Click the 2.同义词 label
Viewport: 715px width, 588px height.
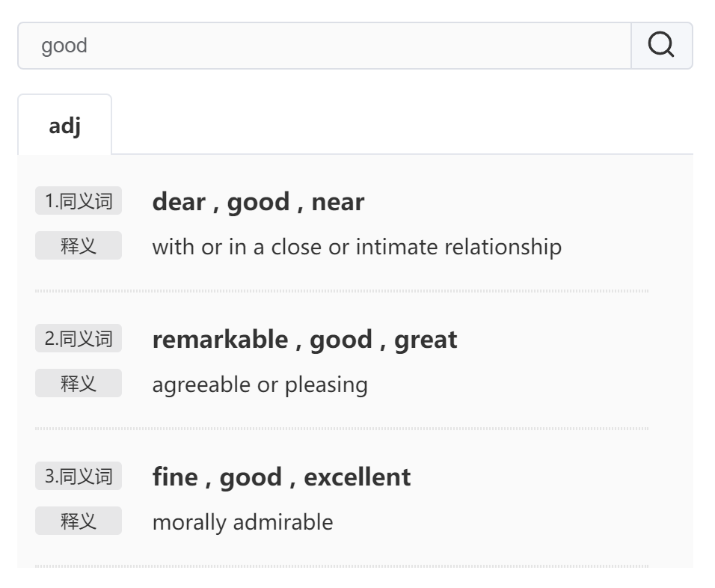pyautogui.click(x=79, y=338)
